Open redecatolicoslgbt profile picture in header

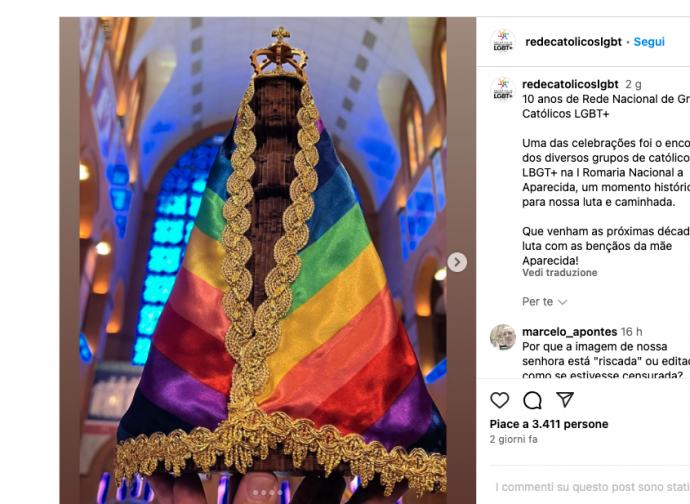coord(503,42)
